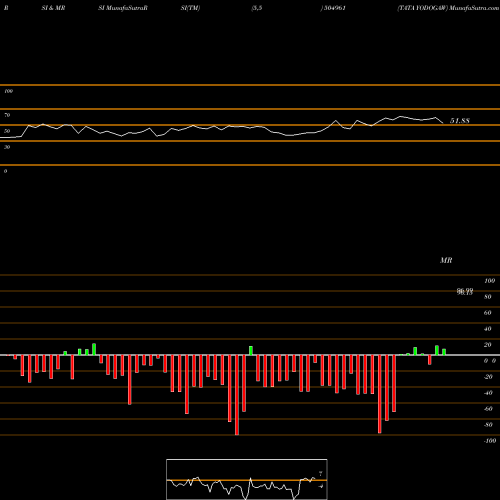Click the '0' label on RSI chart left axis
500x500 pixels.
tap(5, 171)
